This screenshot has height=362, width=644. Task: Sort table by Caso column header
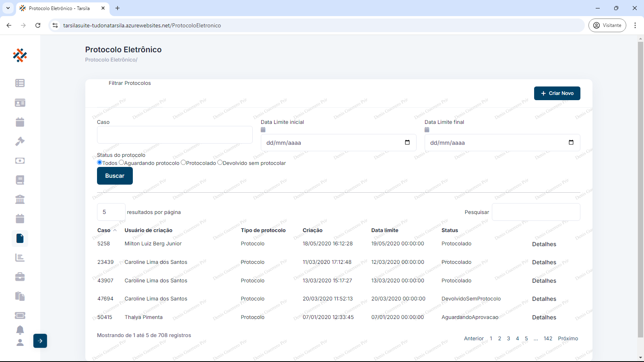104,230
